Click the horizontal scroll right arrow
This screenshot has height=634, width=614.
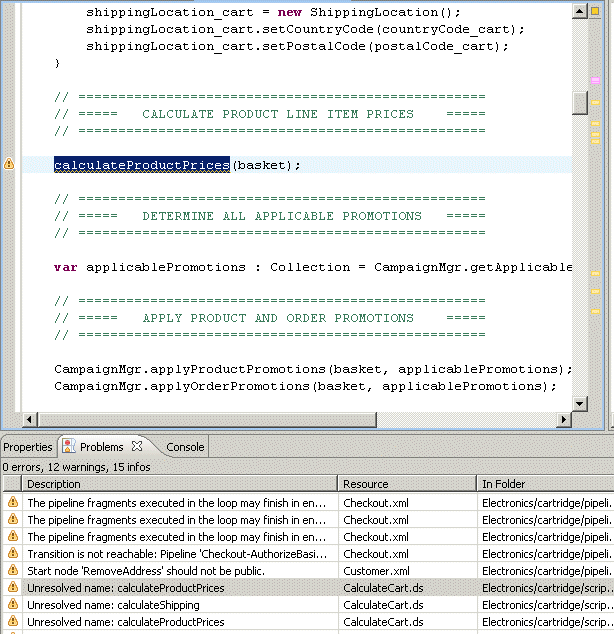563,419
